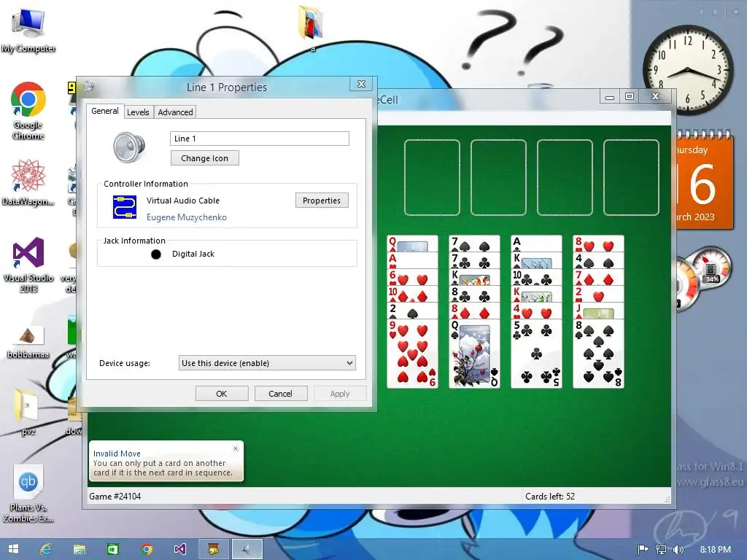The image size is (747, 560).
Task: Click the 8:18 PM taskbar clock
Action: click(715, 550)
